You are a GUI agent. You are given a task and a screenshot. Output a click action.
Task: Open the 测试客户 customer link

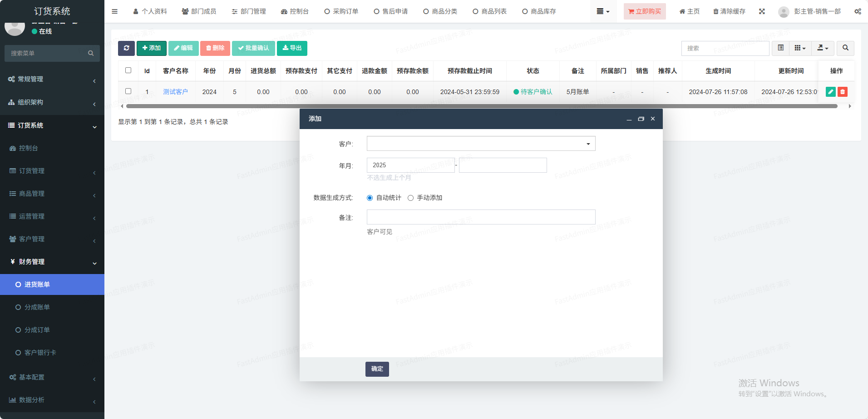[175, 92]
